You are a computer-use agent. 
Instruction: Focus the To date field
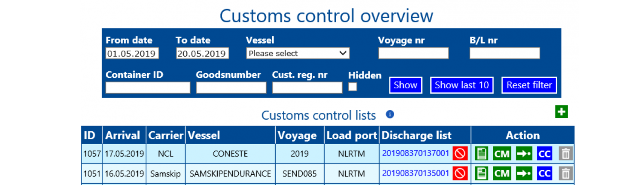point(202,53)
